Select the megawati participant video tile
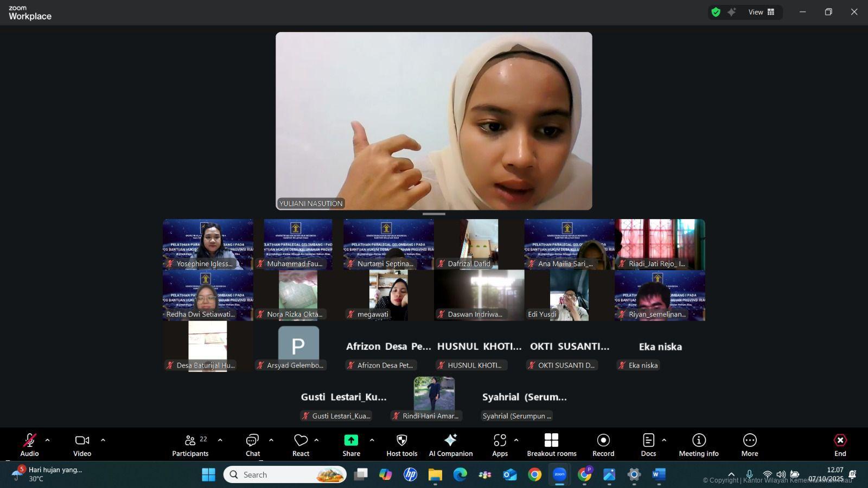 (388, 296)
